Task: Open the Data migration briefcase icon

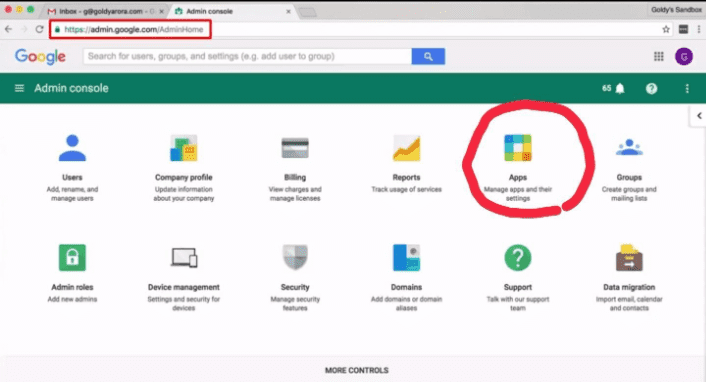Action: click(x=629, y=258)
